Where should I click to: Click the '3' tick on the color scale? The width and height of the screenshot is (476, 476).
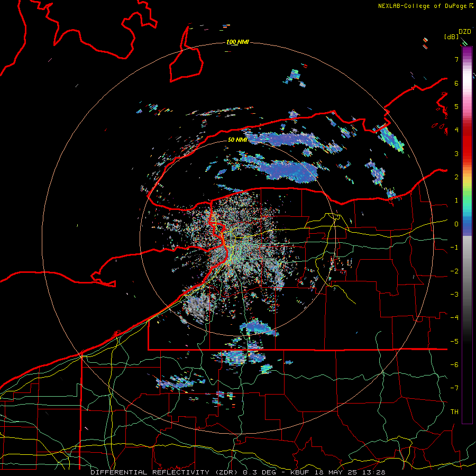[456, 154]
